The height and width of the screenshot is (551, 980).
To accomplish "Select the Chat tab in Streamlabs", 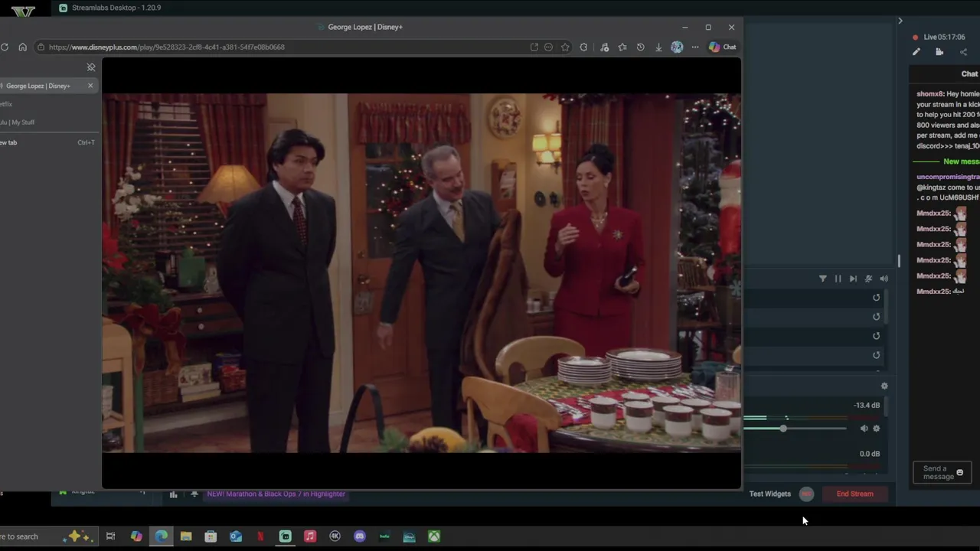I will [x=969, y=73].
